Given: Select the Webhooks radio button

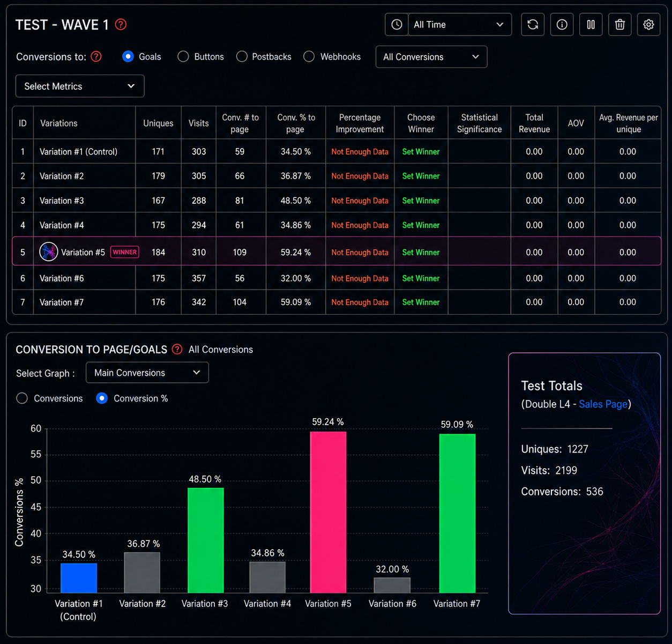Looking at the screenshot, I should click(309, 56).
